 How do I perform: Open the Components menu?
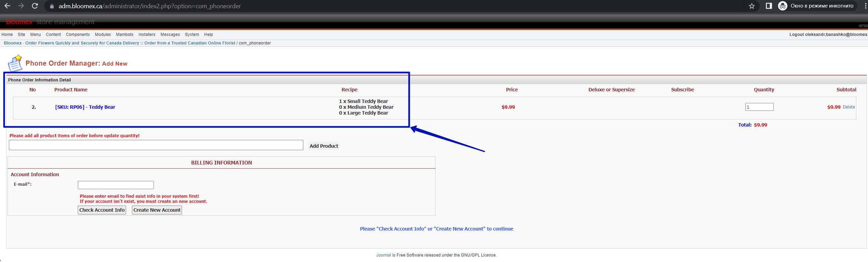tap(78, 35)
